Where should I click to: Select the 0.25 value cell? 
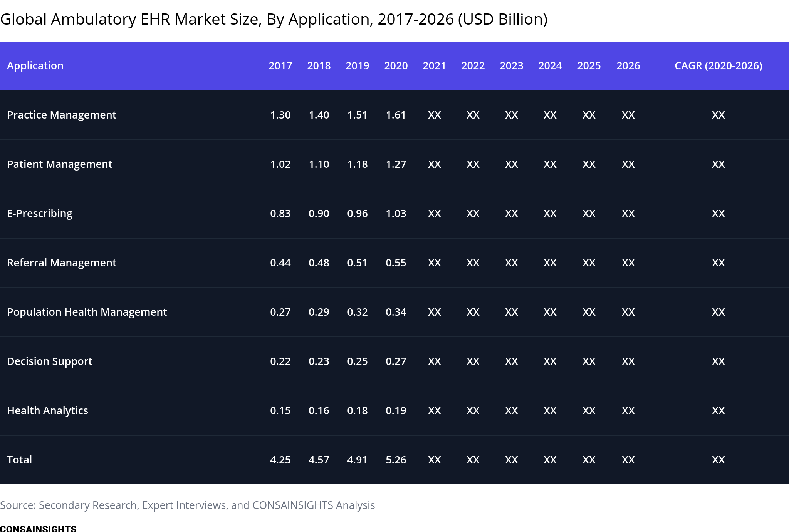(x=358, y=361)
